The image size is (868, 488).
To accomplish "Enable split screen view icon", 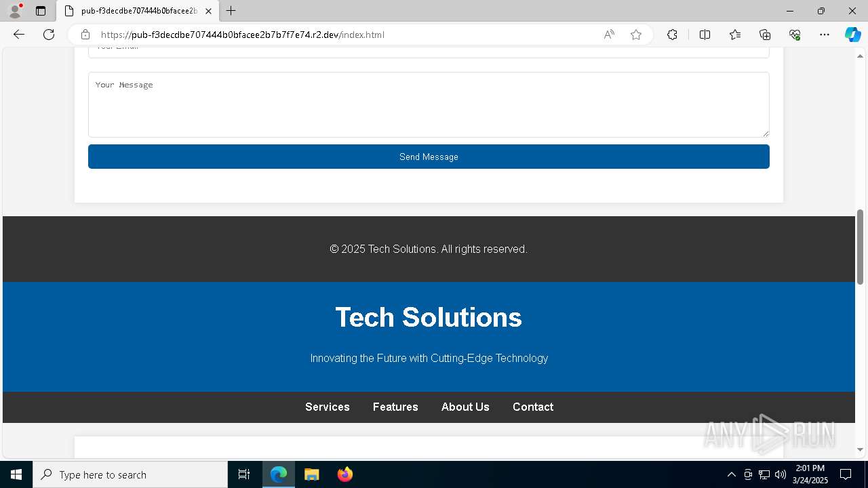I will [x=705, y=35].
